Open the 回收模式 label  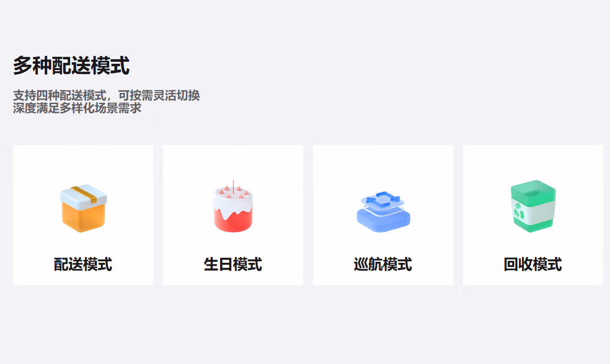coord(533,265)
